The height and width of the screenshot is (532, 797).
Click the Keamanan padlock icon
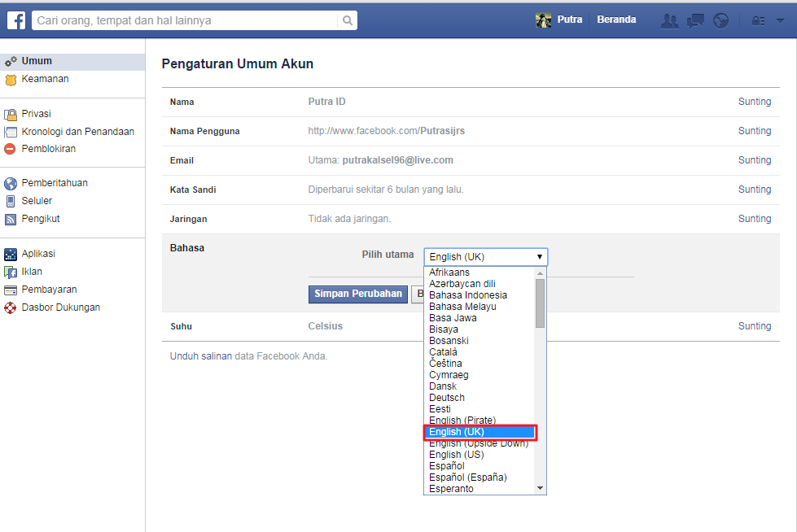[11, 79]
